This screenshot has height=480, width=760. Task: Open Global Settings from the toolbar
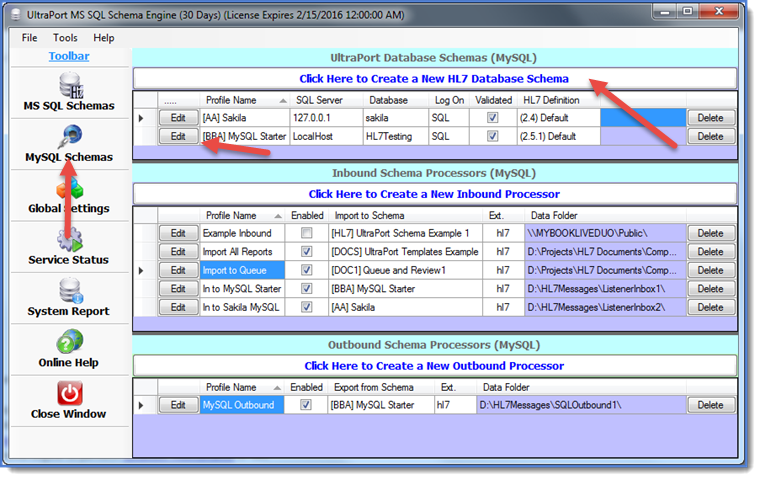(69, 189)
